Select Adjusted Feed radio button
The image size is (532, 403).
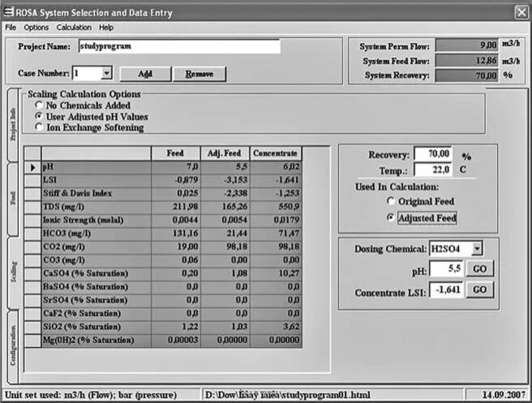[391, 217]
